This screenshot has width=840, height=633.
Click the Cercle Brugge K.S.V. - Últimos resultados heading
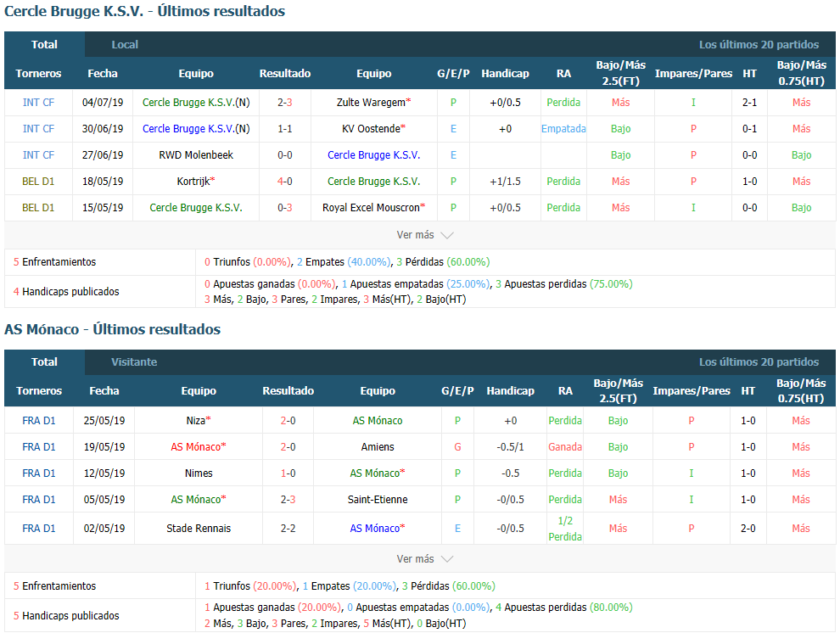[144, 11]
